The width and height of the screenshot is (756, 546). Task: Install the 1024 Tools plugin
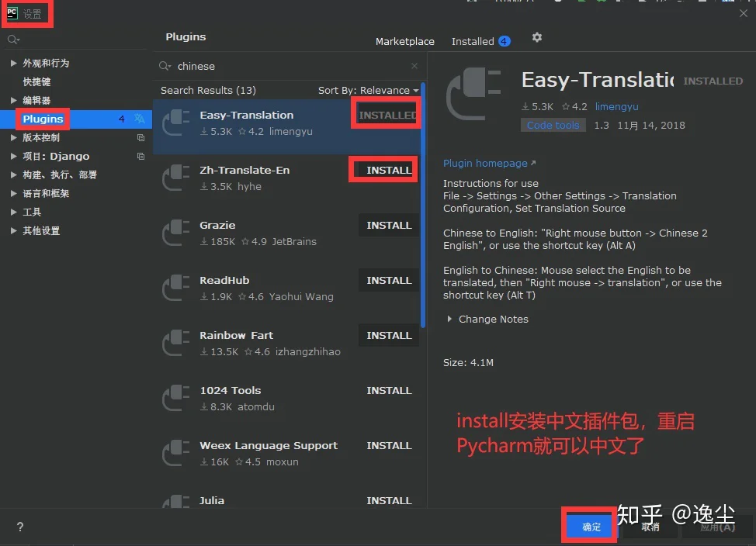[389, 390]
